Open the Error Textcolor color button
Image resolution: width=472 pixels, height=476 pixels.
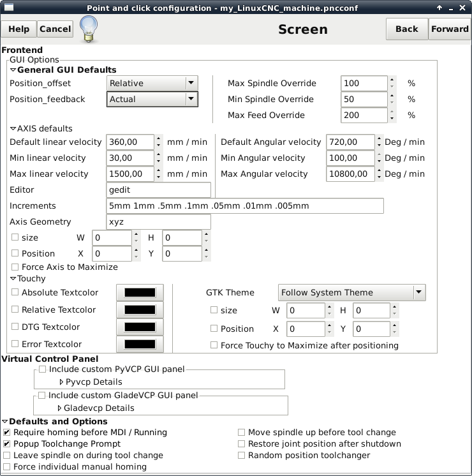click(140, 345)
